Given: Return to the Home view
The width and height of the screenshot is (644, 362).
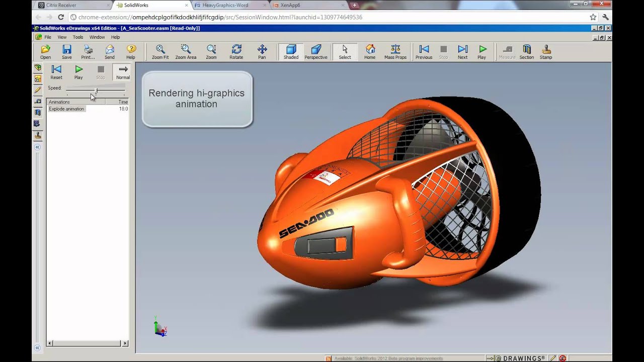Looking at the screenshot, I should click(x=370, y=52).
